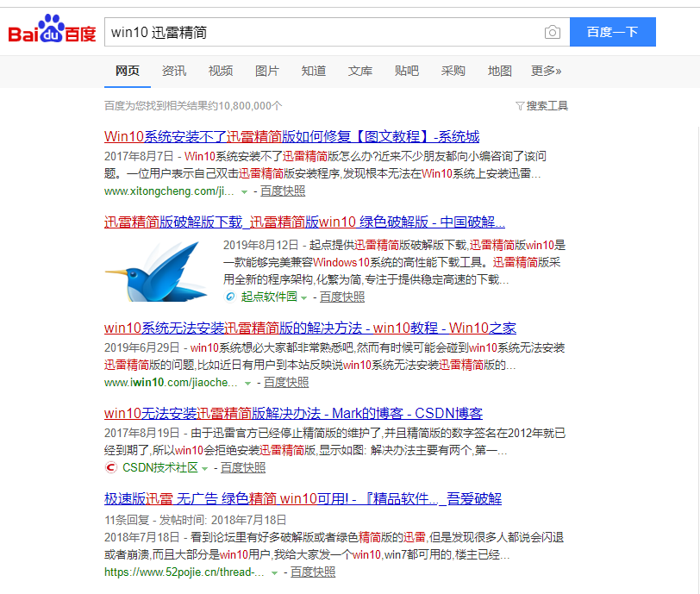Screen dimensions: 700x594
Task: Open camera image search icon
Action: point(553,32)
